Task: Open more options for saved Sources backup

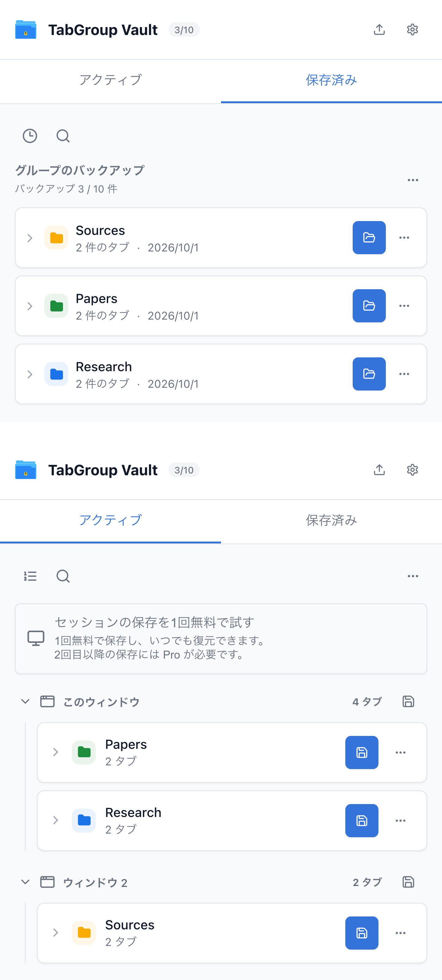Action: tap(404, 237)
